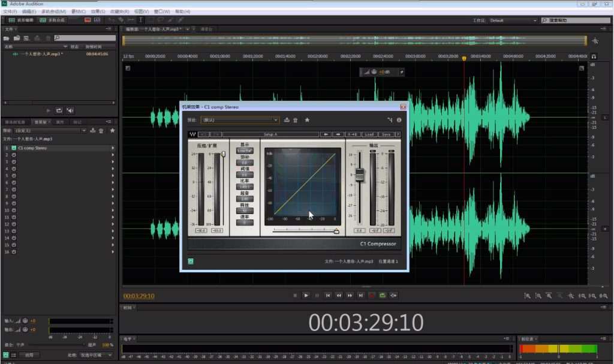
Task: Toggle power on effects rack slot 5
Action: click(14, 176)
